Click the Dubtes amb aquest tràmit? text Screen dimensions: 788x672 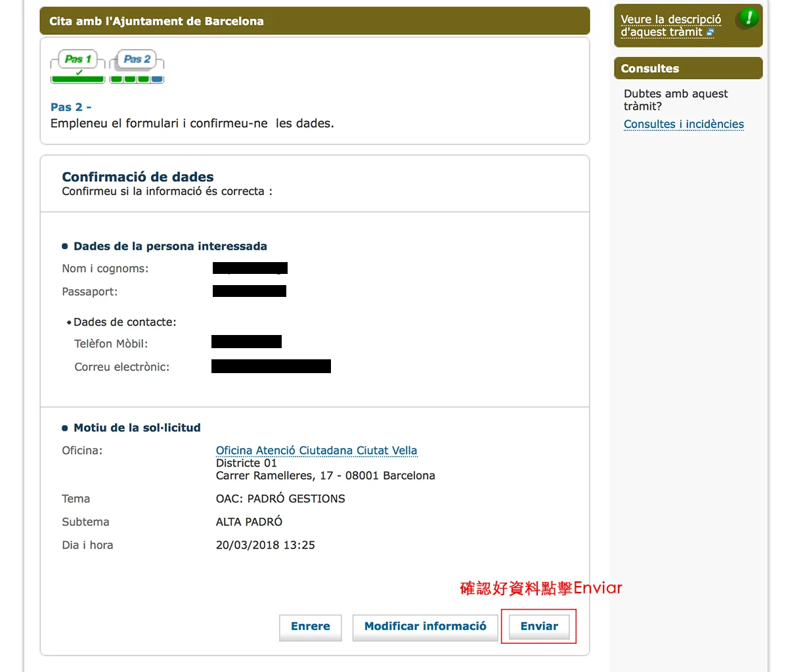[x=676, y=100]
